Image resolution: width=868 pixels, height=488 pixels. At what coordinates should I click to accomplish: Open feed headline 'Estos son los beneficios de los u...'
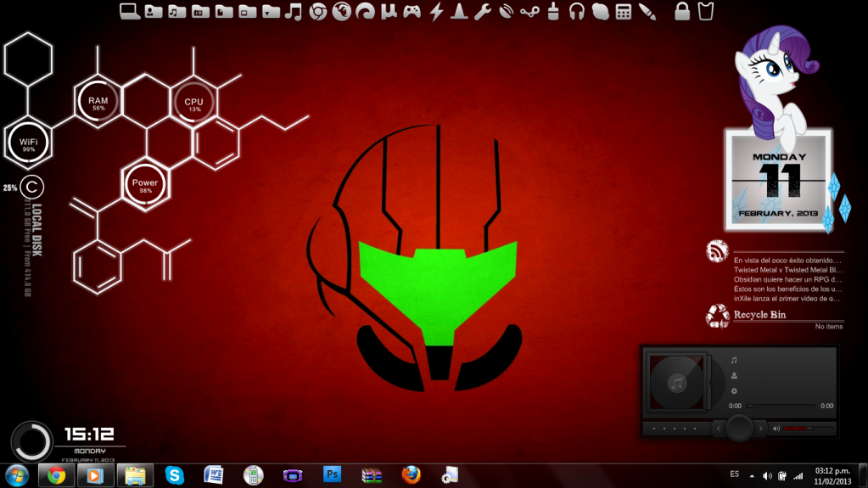click(787, 289)
